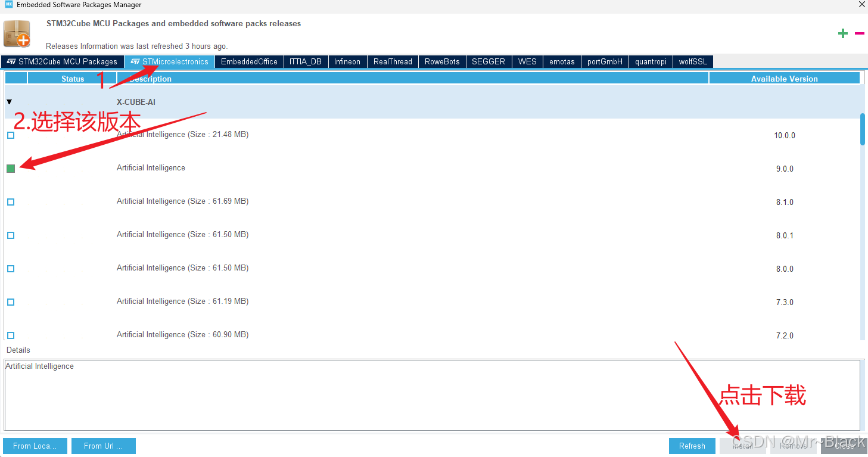
Task: Click the package list vertical scrollbar
Action: coord(863,129)
